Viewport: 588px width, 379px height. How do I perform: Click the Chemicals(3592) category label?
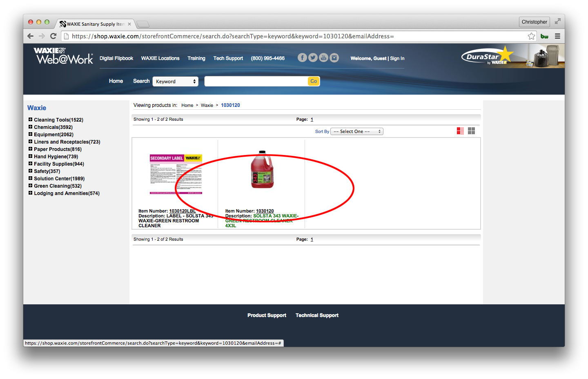click(x=53, y=127)
